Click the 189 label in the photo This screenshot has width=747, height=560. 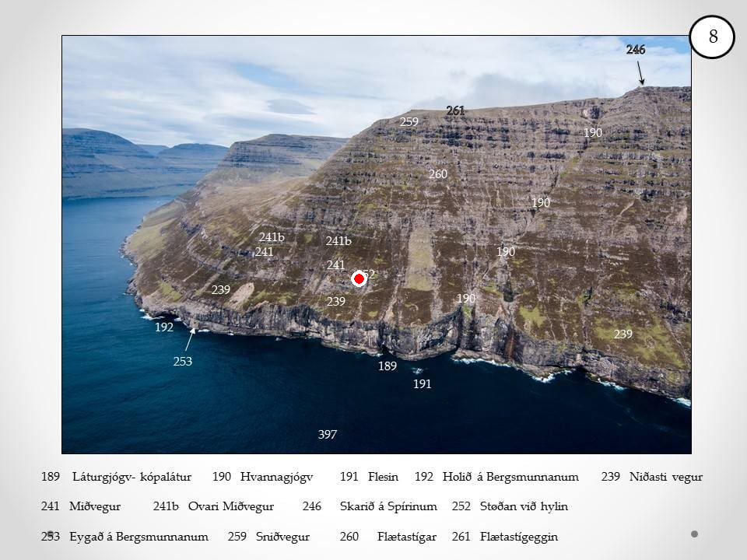(x=388, y=366)
